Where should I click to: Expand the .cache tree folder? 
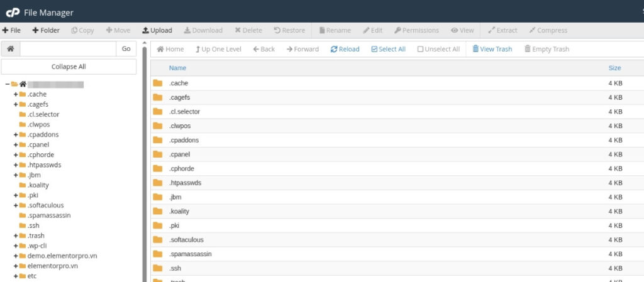pyautogui.click(x=16, y=94)
